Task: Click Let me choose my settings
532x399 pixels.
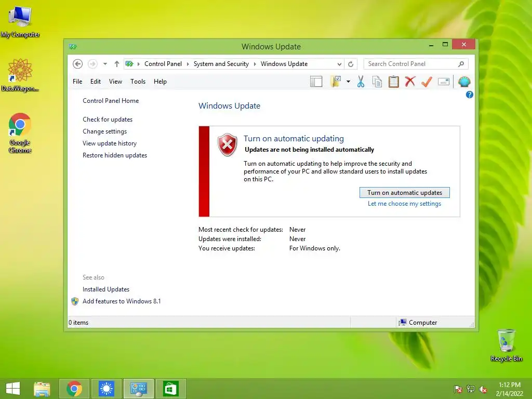Action: tap(404, 204)
